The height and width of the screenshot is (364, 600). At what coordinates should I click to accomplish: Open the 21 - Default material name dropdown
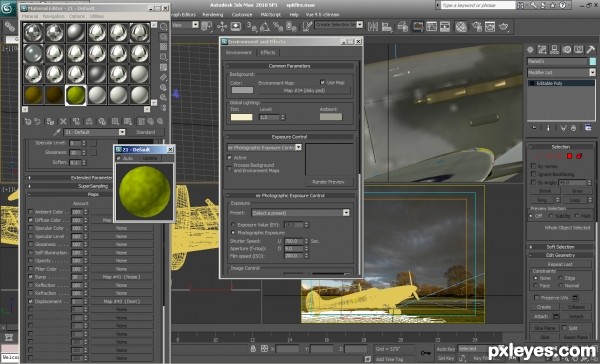[x=122, y=132]
